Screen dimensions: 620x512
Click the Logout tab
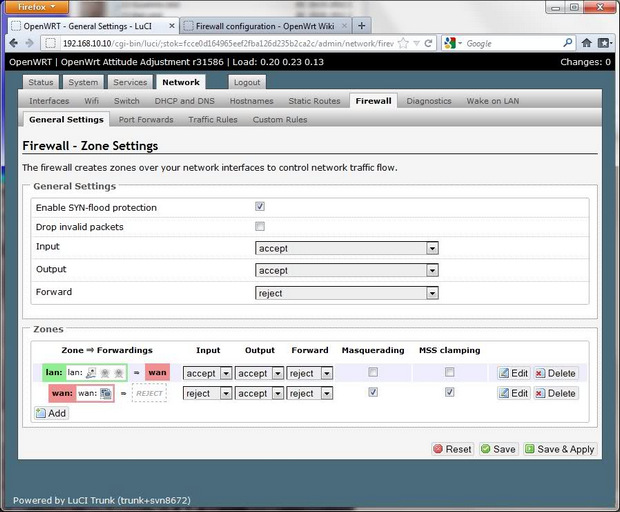(x=247, y=82)
